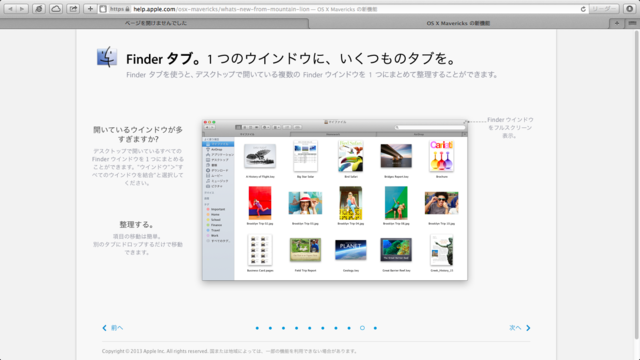Screen dimensions: 640x360
Task: Click the caption Finder ウインドウをフルスクリーン表示
Action: click(510, 128)
